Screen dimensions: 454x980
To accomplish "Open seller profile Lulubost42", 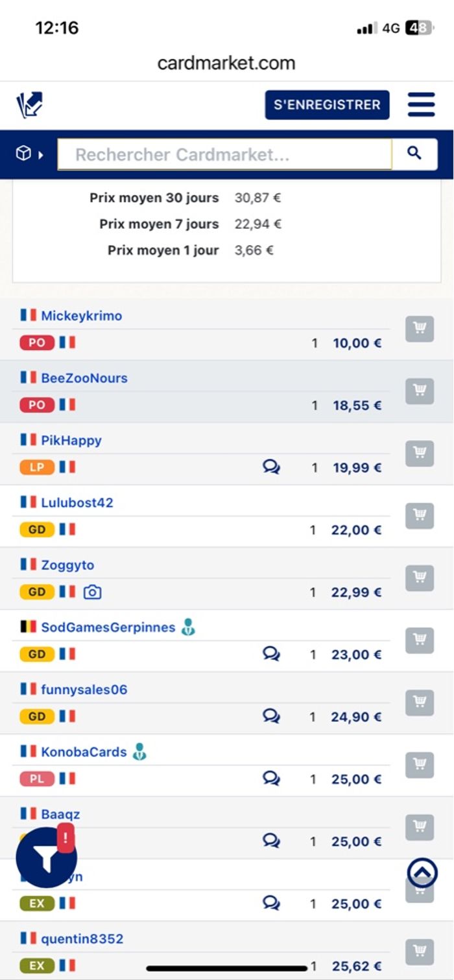I will [x=77, y=502].
